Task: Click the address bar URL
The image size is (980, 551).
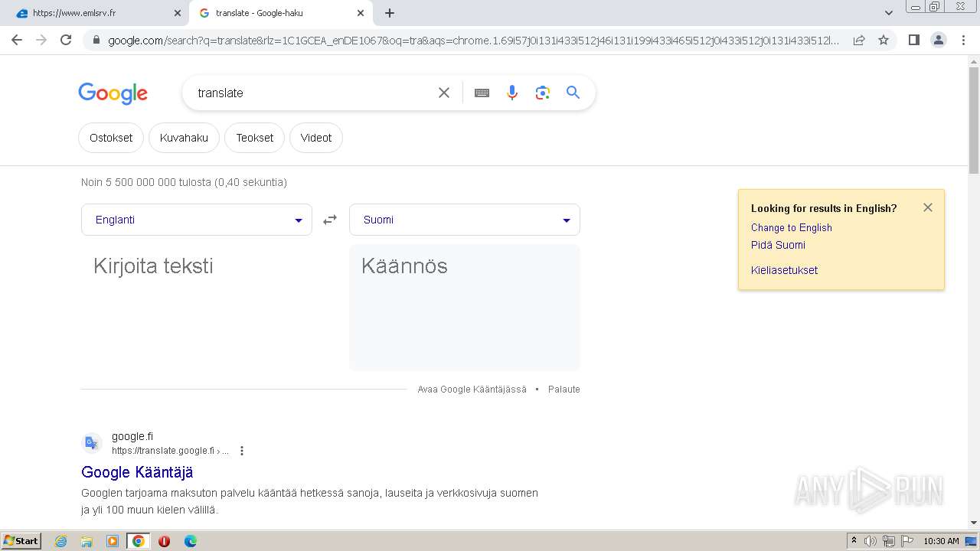Action: [x=473, y=40]
